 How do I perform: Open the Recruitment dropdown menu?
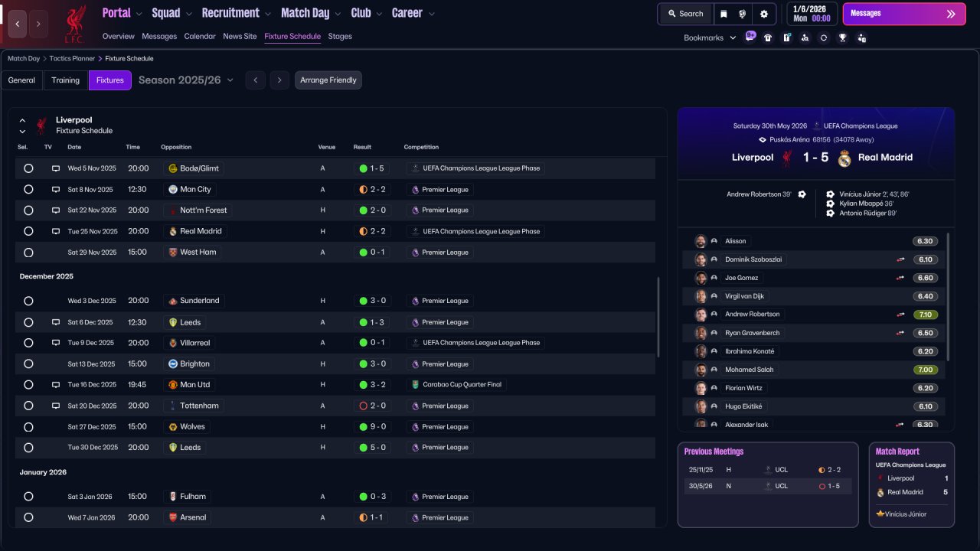pos(237,13)
